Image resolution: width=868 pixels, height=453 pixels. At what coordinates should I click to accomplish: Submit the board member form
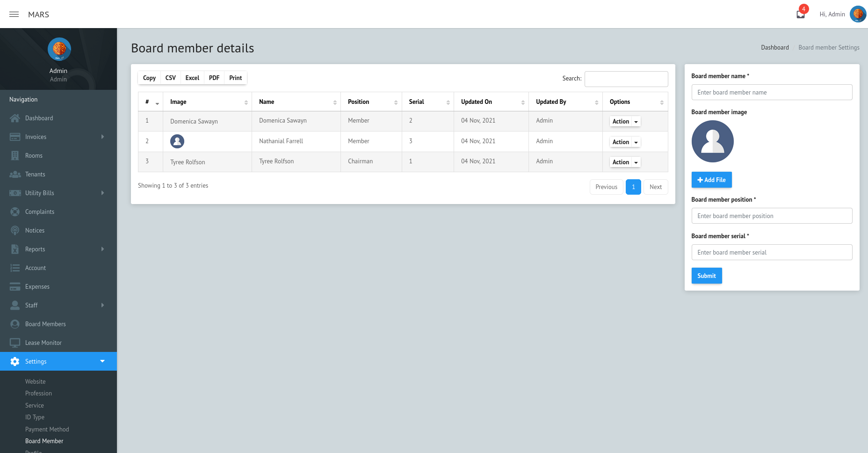pos(706,276)
